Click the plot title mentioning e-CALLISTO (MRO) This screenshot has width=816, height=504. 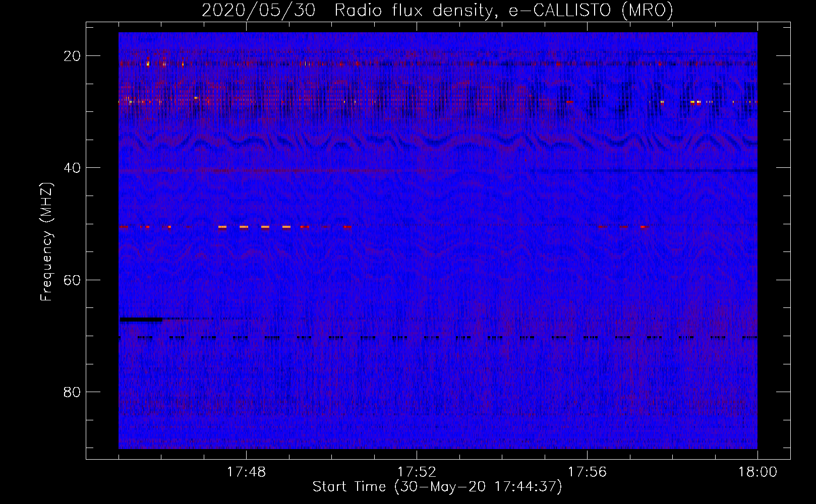pyautogui.click(x=437, y=10)
